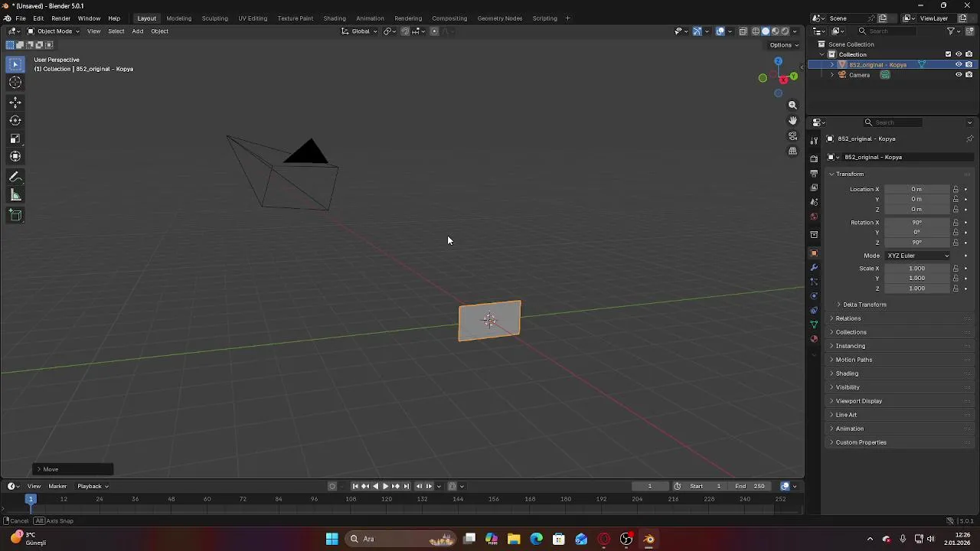Open Object Mode dropdown
Viewport: 980px width, 551px height.
pos(54,31)
